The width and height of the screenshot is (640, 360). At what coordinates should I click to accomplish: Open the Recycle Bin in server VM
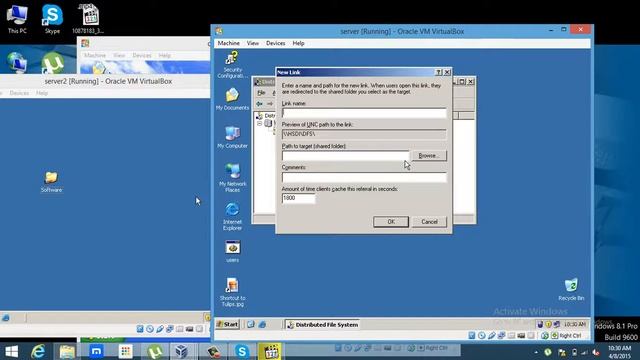571,289
